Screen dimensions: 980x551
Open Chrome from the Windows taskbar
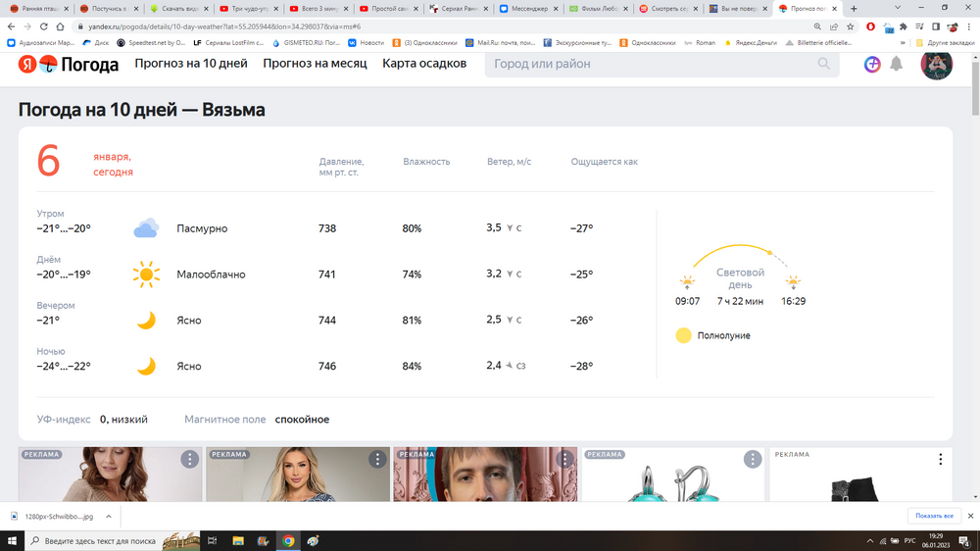[x=288, y=540]
